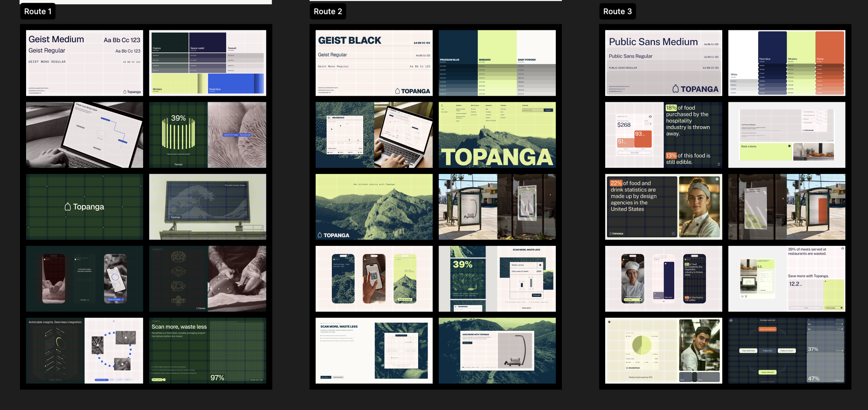Click the $268 value in Route 3

pos(624,125)
